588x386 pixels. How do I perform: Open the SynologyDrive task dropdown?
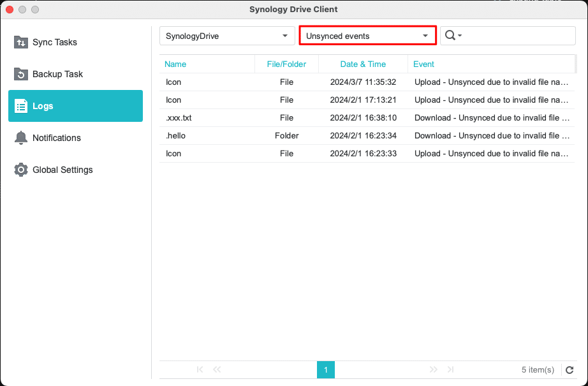tap(227, 36)
